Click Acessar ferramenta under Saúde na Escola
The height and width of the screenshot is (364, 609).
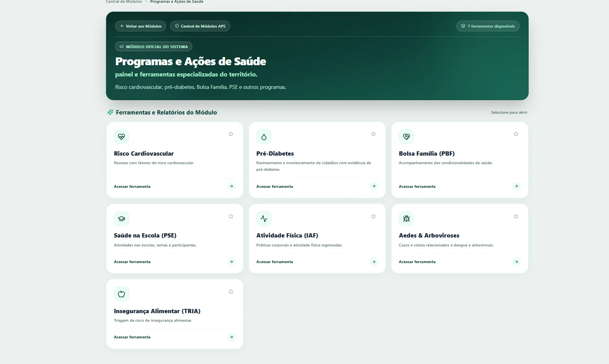(x=132, y=262)
